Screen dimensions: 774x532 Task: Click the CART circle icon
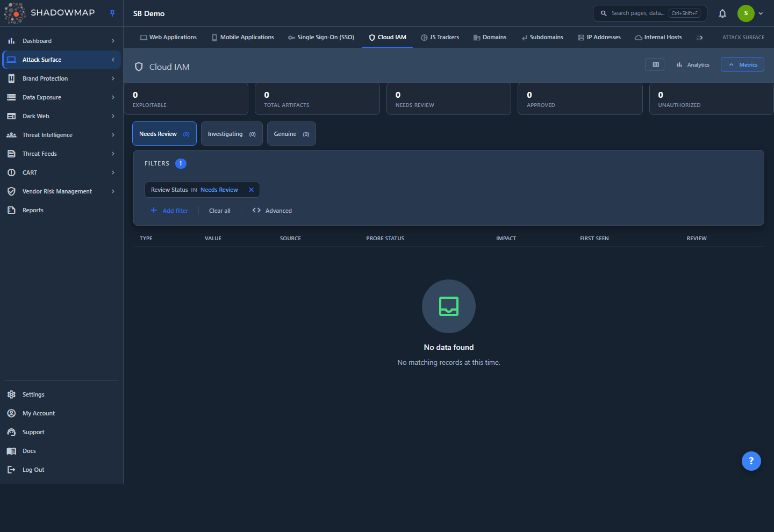click(x=11, y=172)
